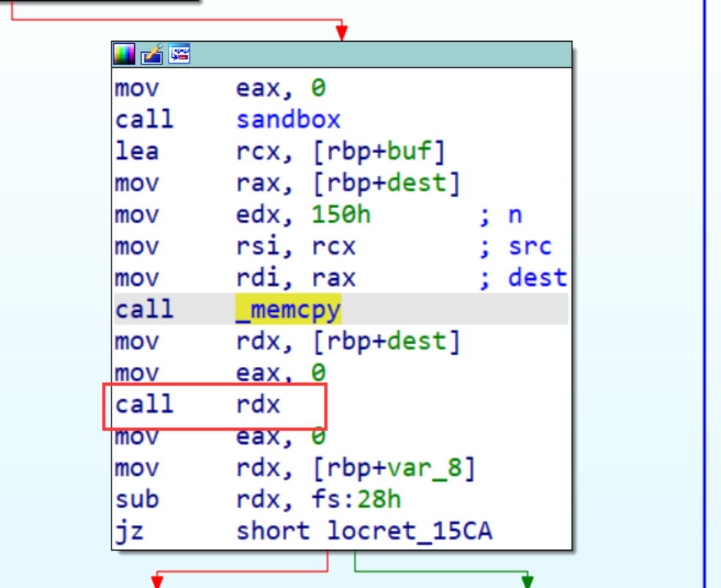
Task: Click the group nodes icon in node header
Action: click(x=180, y=54)
